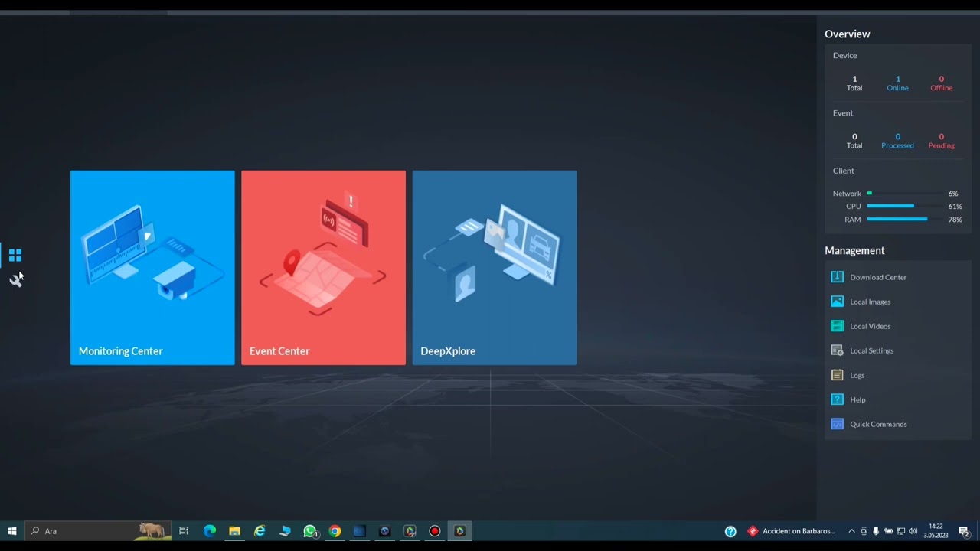
Task: Open Logs link
Action: pyautogui.click(x=857, y=375)
